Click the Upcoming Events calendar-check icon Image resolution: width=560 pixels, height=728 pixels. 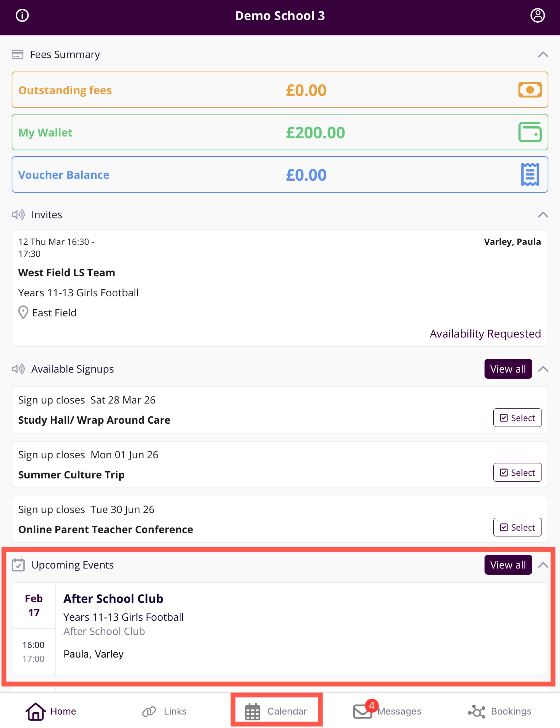point(18,565)
